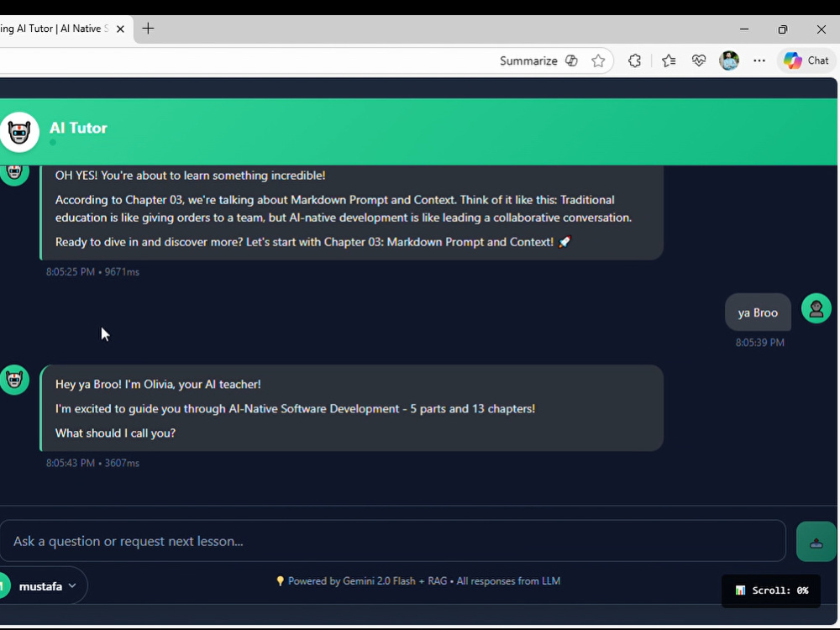
Task: Restore down the browser window
Action: (783, 29)
